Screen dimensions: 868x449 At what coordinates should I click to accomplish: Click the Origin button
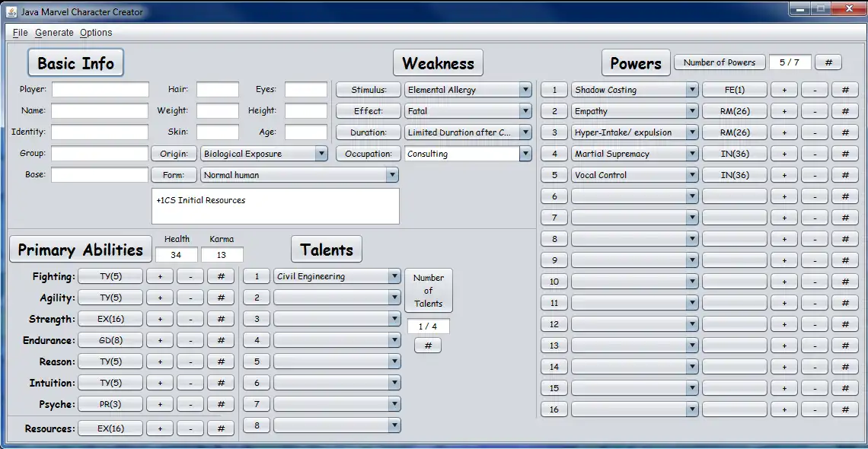[x=174, y=154]
